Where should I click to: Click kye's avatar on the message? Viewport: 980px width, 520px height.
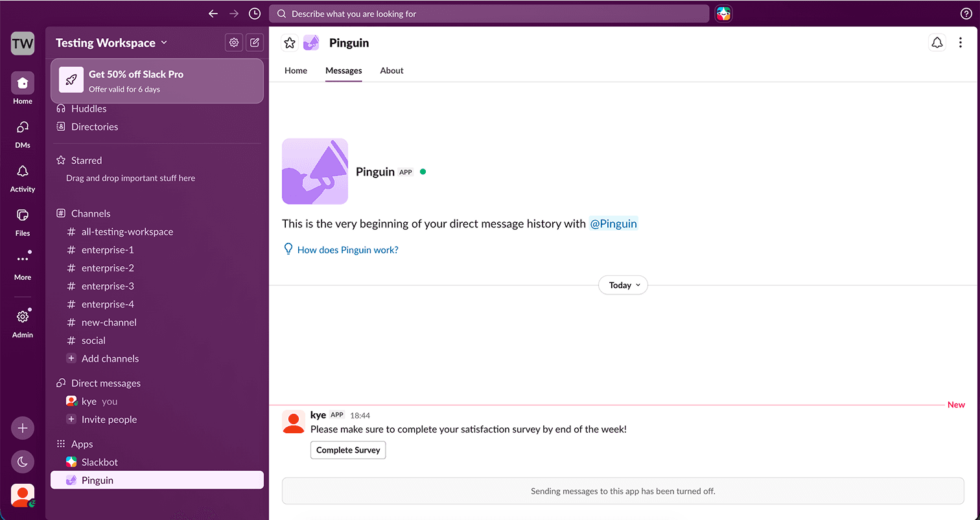coord(294,422)
